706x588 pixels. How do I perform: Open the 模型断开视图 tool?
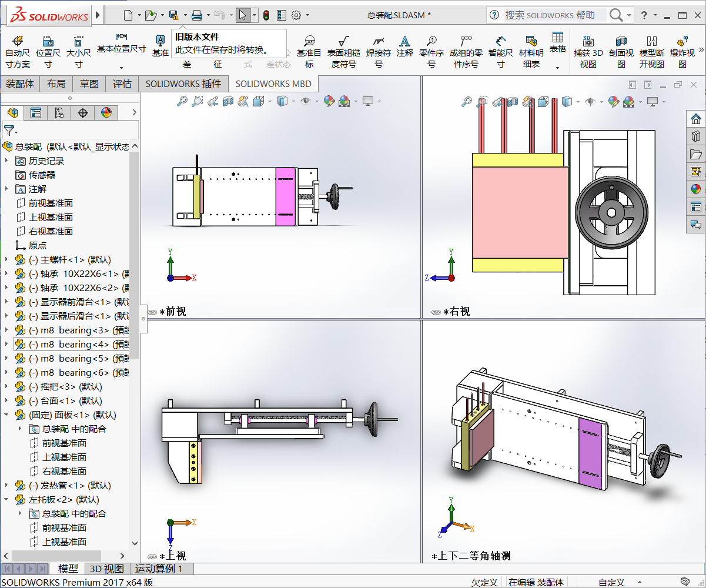click(651, 51)
